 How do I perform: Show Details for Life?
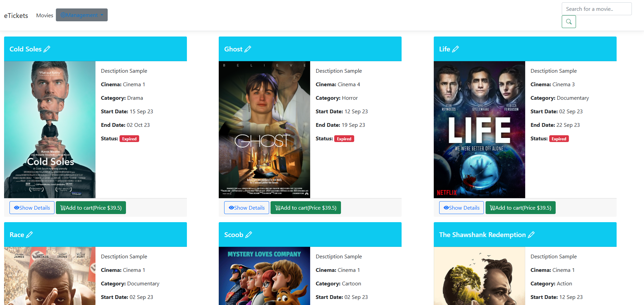coord(461,208)
